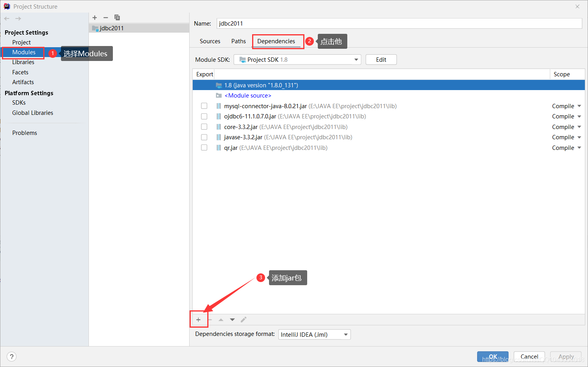Click jar icon of core-3.3.2.jar
Screen dimensions: 588x367
pos(219,127)
